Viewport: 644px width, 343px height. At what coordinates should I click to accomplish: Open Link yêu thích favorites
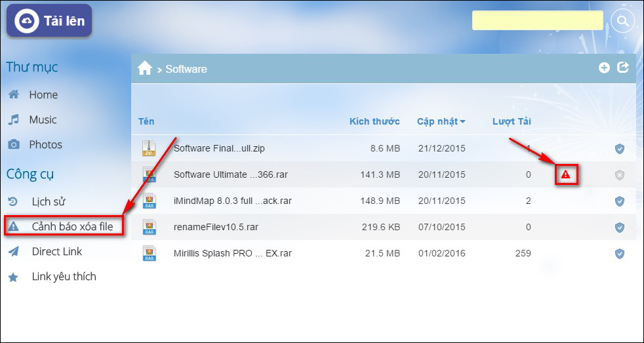64,277
